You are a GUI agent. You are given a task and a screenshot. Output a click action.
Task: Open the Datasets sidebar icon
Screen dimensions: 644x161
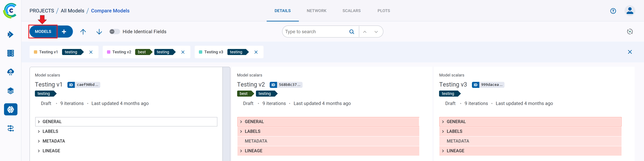(11, 53)
